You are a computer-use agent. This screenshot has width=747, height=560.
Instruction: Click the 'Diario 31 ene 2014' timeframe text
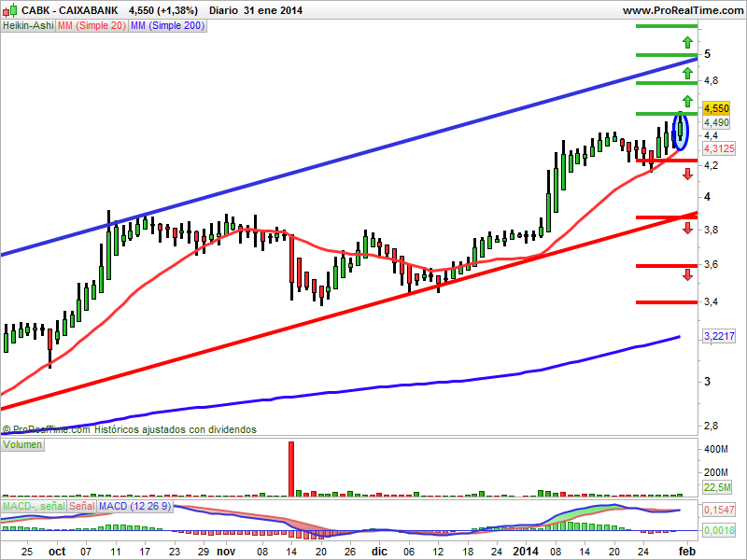click(x=255, y=10)
